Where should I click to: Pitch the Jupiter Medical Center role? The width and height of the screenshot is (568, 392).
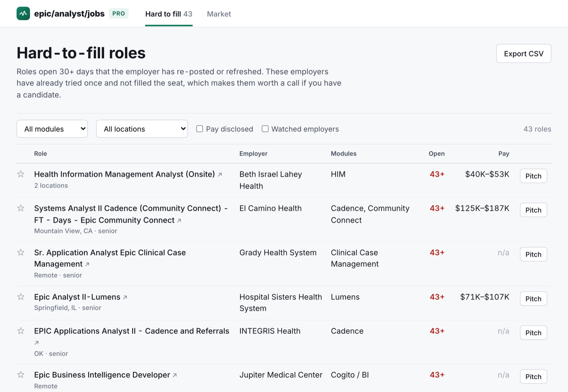click(533, 377)
